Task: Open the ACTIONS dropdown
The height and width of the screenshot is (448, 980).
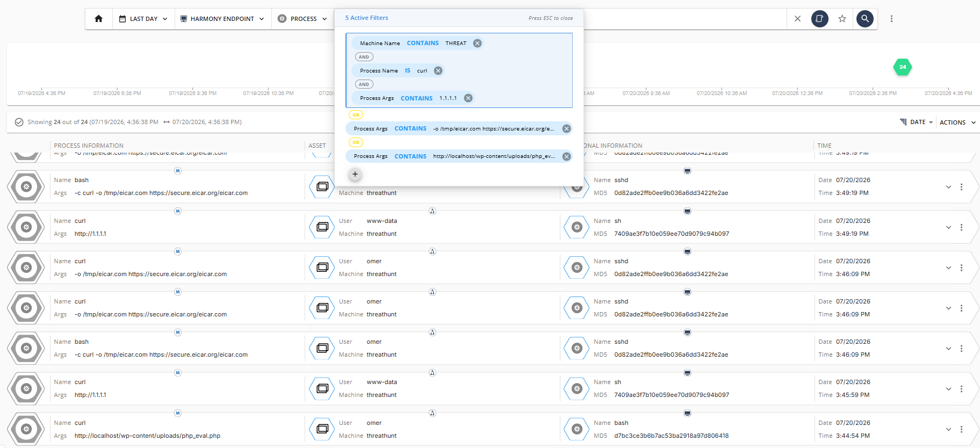Action: pos(957,122)
